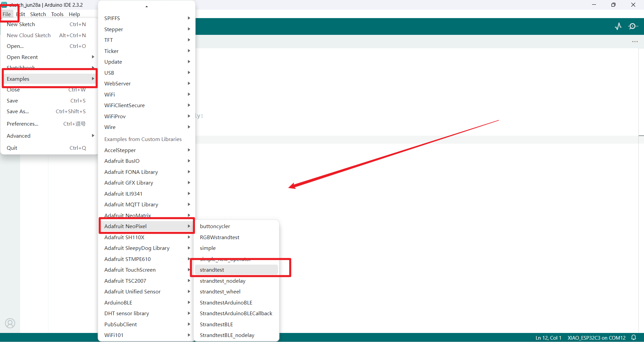Select Quit in the File menu
The image size is (644, 342).
49,148
